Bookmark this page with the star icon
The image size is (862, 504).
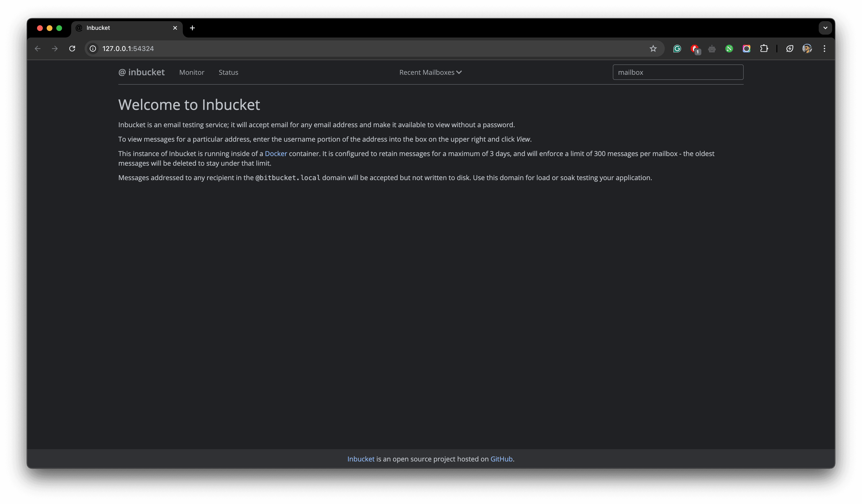(653, 49)
